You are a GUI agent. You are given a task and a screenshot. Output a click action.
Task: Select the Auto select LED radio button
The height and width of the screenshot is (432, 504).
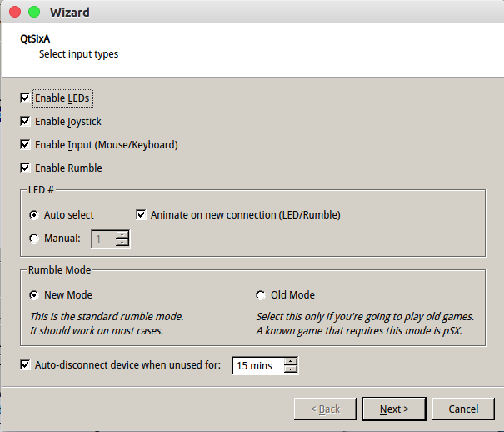[34, 214]
